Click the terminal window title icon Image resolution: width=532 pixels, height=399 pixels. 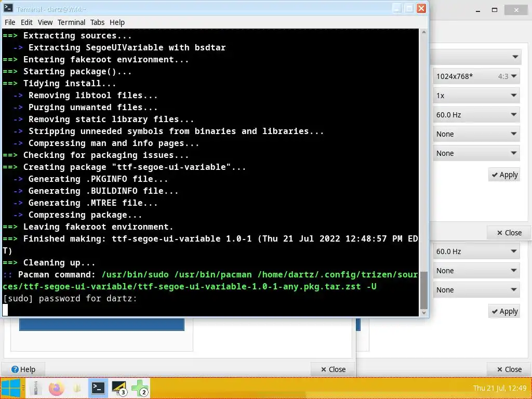tap(8, 8)
